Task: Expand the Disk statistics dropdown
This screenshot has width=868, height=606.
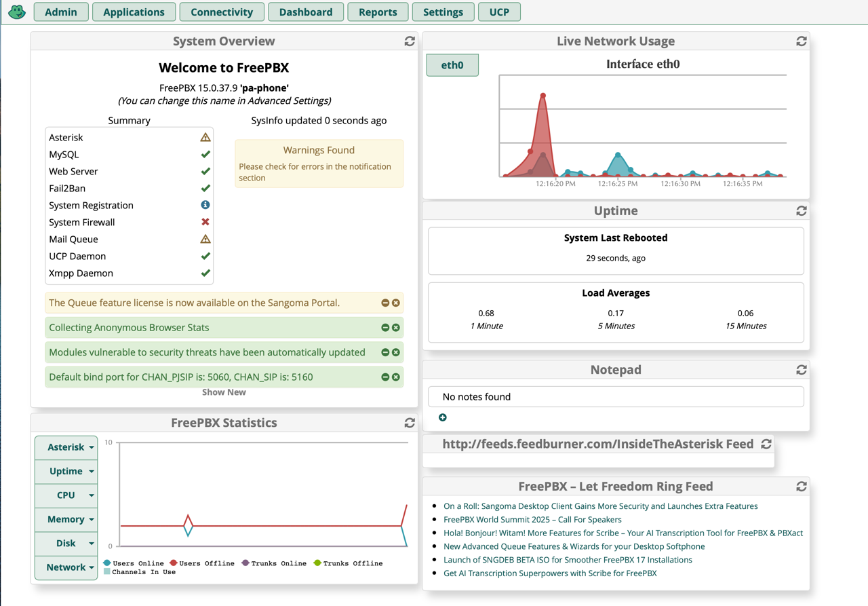Action: click(x=66, y=544)
